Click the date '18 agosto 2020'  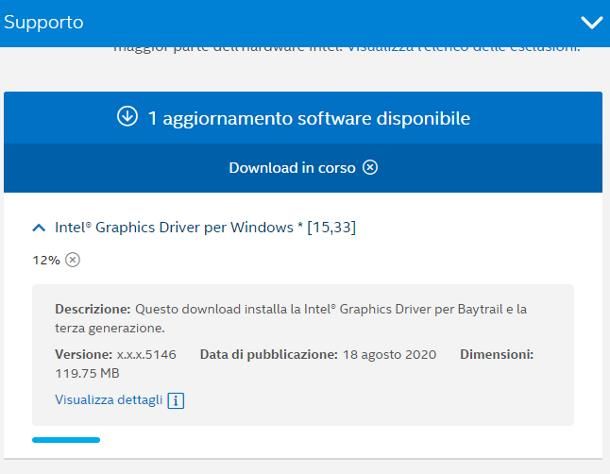pyautogui.click(x=389, y=355)
